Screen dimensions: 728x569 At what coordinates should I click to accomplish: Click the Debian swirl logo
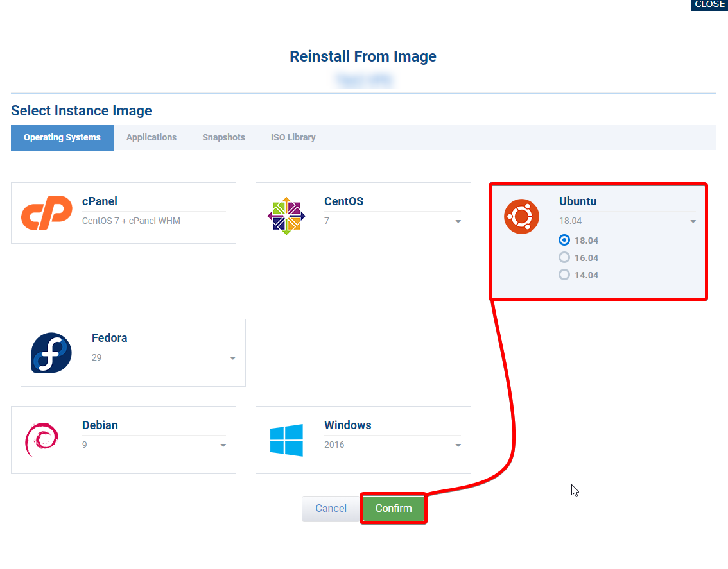(42, 439)
